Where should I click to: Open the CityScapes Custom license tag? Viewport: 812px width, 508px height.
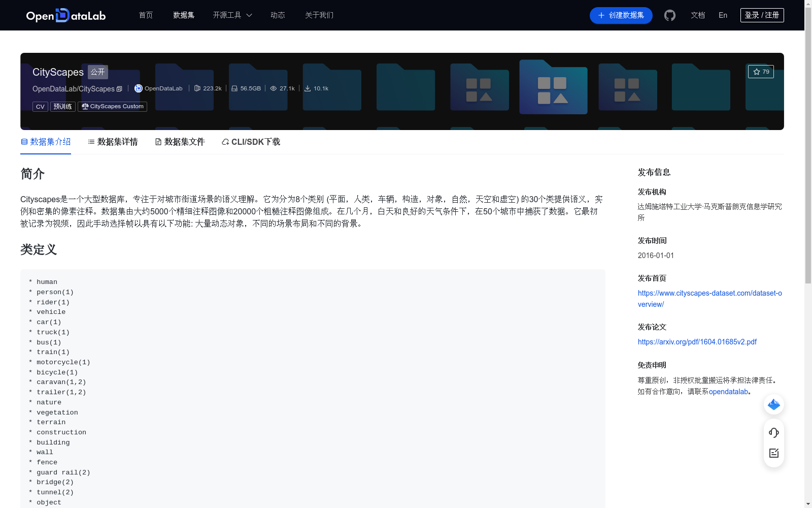tap(112, 107)
